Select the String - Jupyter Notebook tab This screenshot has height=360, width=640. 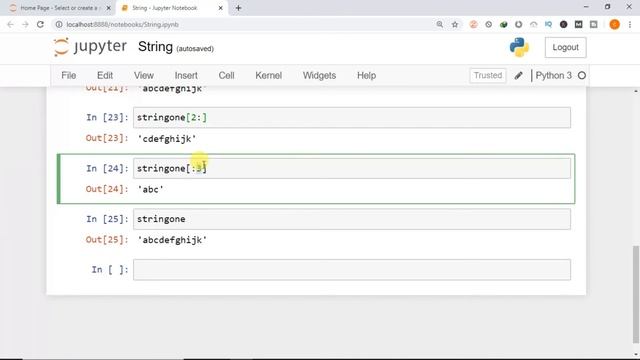point(171,8)
